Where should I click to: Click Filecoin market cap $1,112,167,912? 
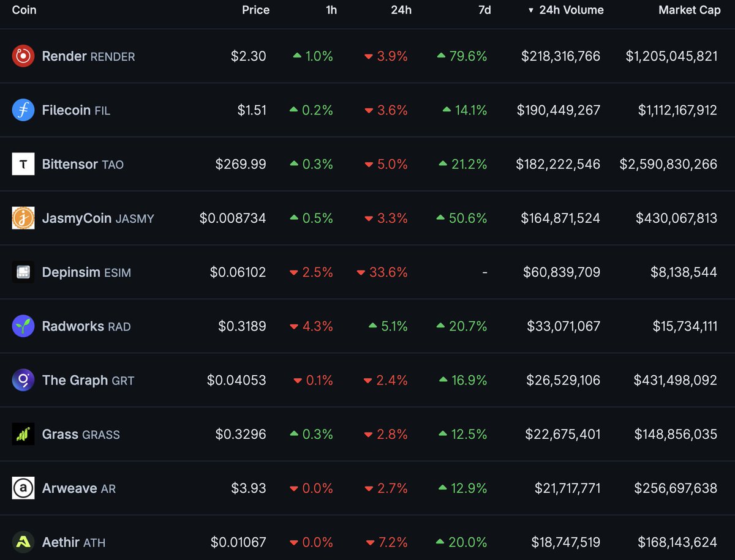click(x=677, y=110)
